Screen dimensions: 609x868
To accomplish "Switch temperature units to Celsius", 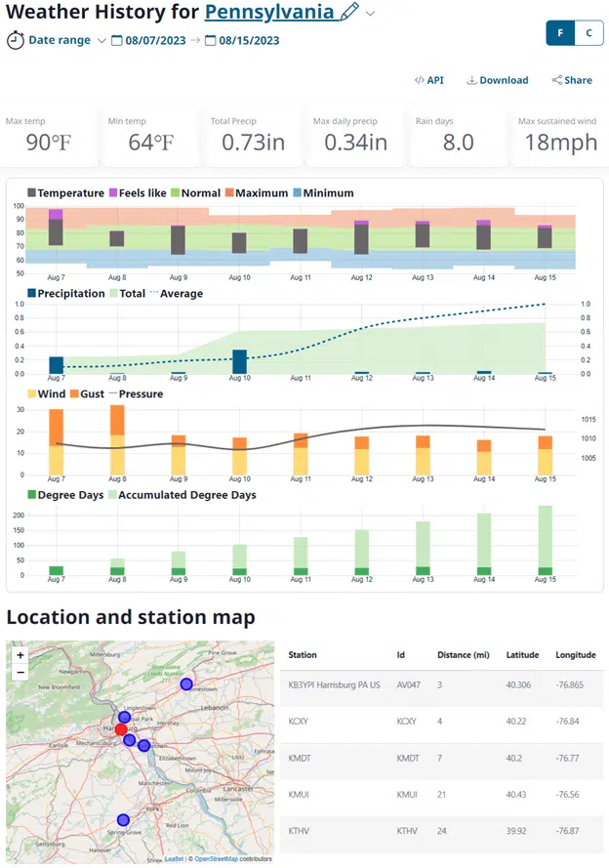I will (588, 32).
